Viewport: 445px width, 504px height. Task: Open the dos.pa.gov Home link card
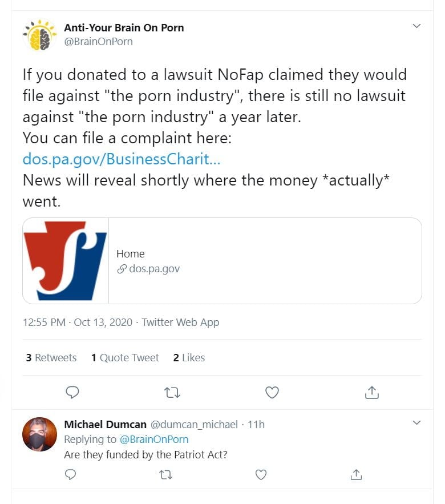pos(222,261)
